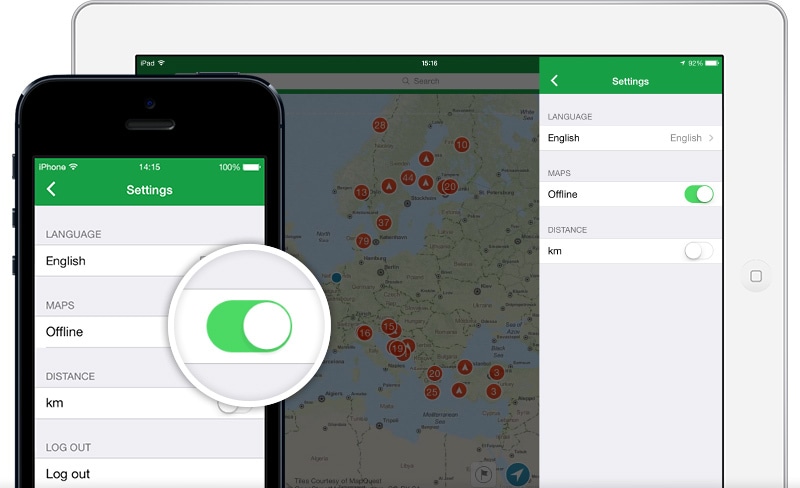Go back from iPhone Settings screen

(51, 189)
